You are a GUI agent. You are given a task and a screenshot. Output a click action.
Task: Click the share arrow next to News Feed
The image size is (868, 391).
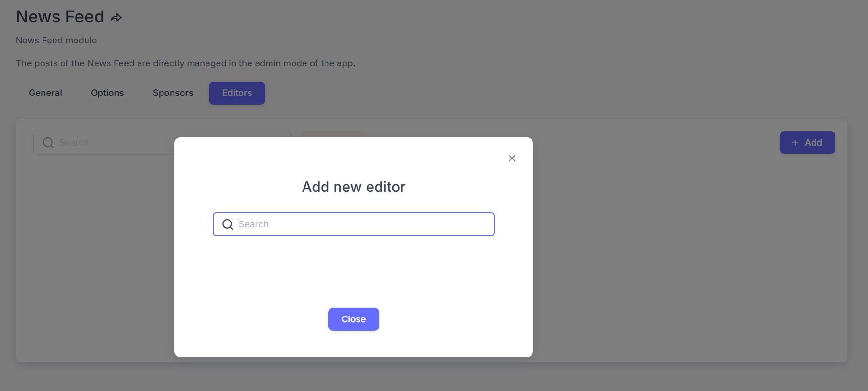pos(116,18)
